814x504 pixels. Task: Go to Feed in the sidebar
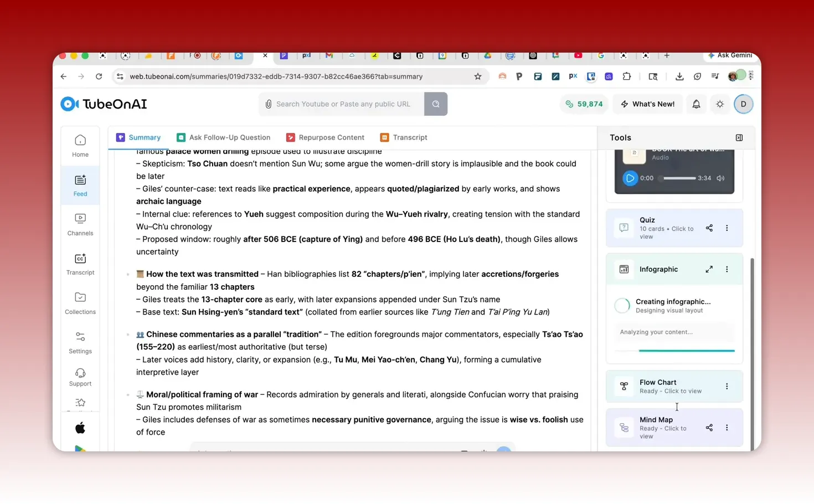pos(80,186)
